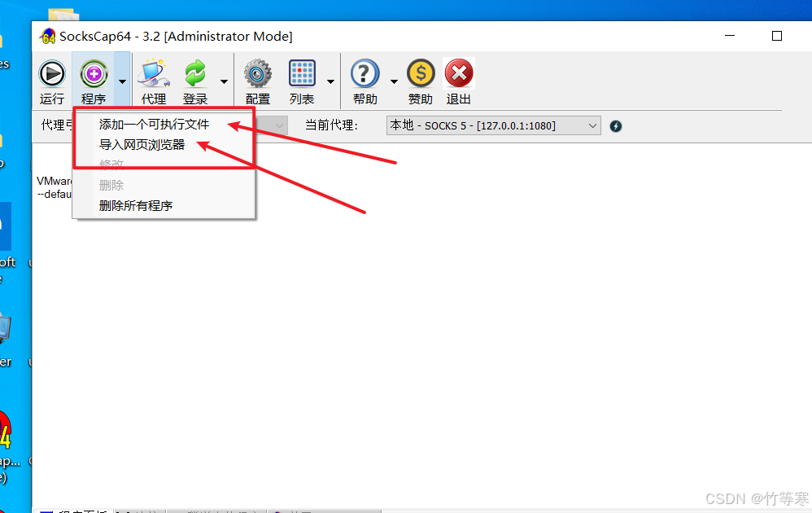
Task: Click the 列表 (List) grid icon
Action: pos(302,73)
